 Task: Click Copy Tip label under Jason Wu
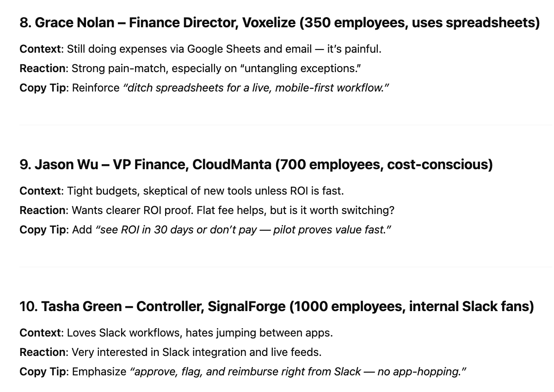43,230
